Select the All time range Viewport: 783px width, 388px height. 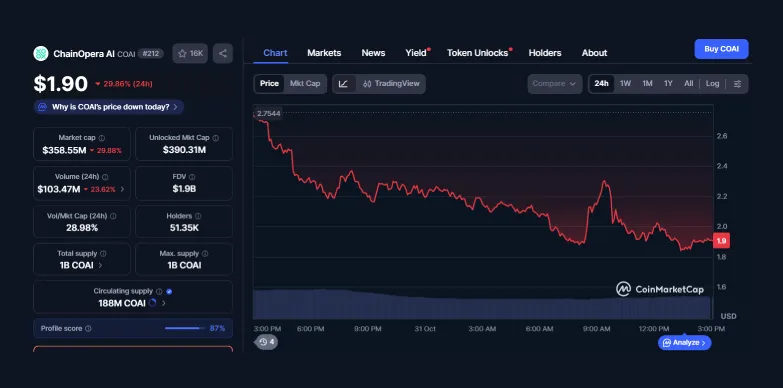689,84
